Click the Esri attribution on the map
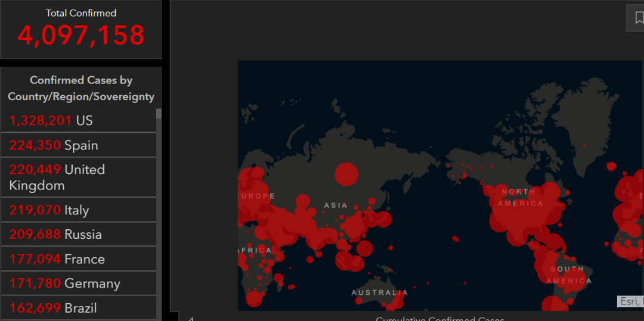The height and width of the screenshot is (321, 644). pyautogui.click(x=630, y=301)
